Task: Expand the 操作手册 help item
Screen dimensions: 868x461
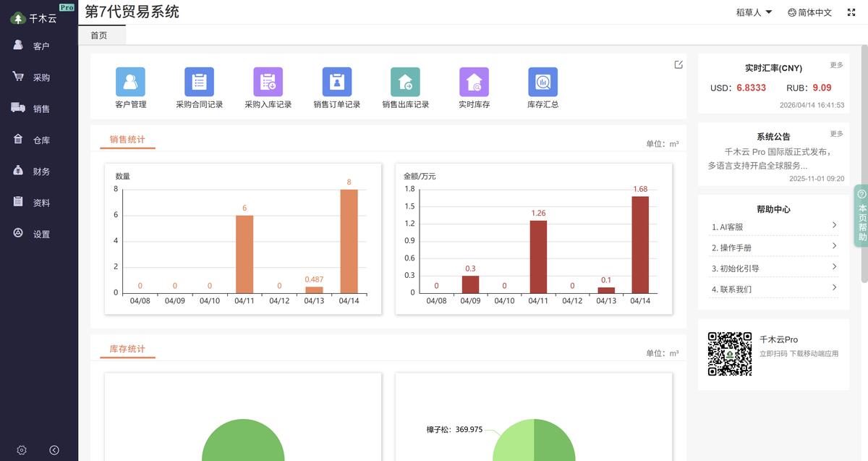Action: (x=773, y=248)
